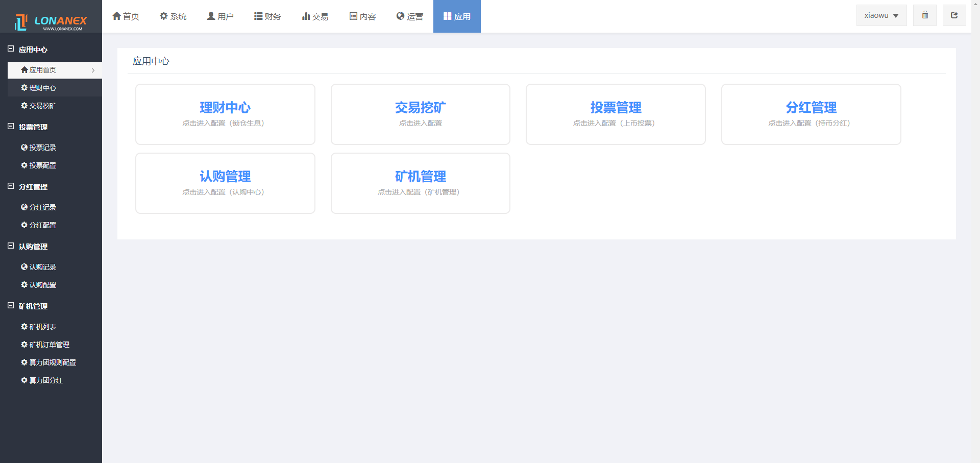Screen dimensions: 980x463
Task: Collapse the 分红管理 sidebar group
Action: [11, 186]
